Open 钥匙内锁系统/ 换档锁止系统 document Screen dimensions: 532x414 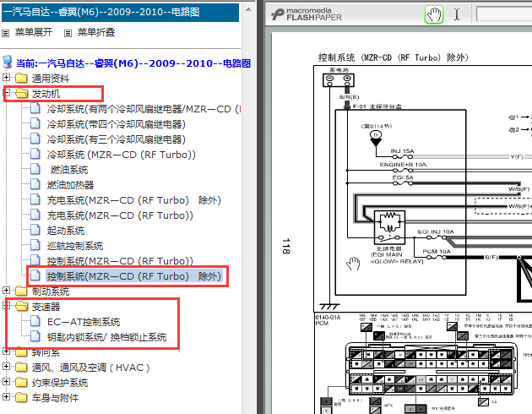pyautogui.click(x=106, y=338)
